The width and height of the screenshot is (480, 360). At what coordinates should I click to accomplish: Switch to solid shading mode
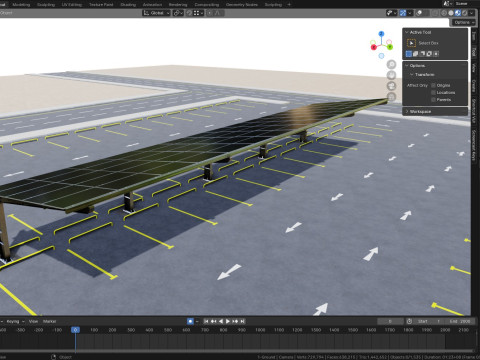[x=451, y=13]
